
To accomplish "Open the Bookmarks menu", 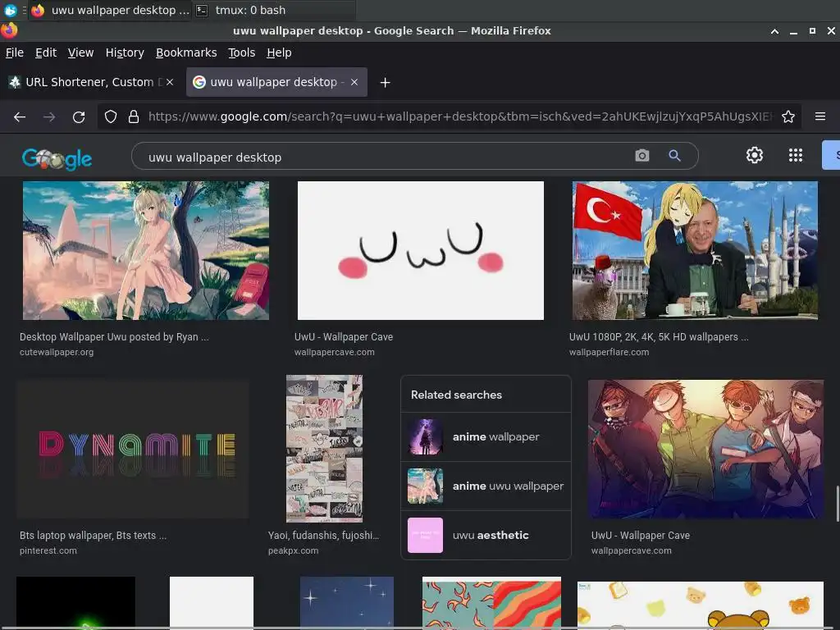I will point(186,52).
